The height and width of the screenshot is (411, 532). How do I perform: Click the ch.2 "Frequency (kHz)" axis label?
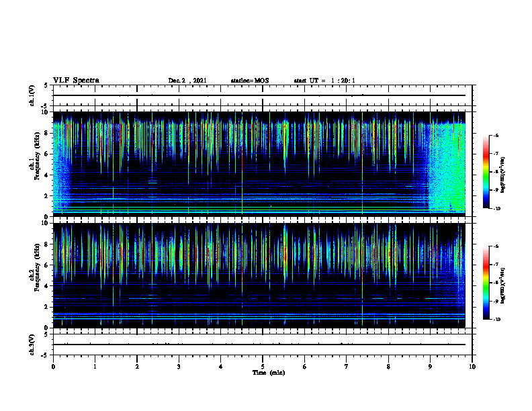[x=37, y=267]
